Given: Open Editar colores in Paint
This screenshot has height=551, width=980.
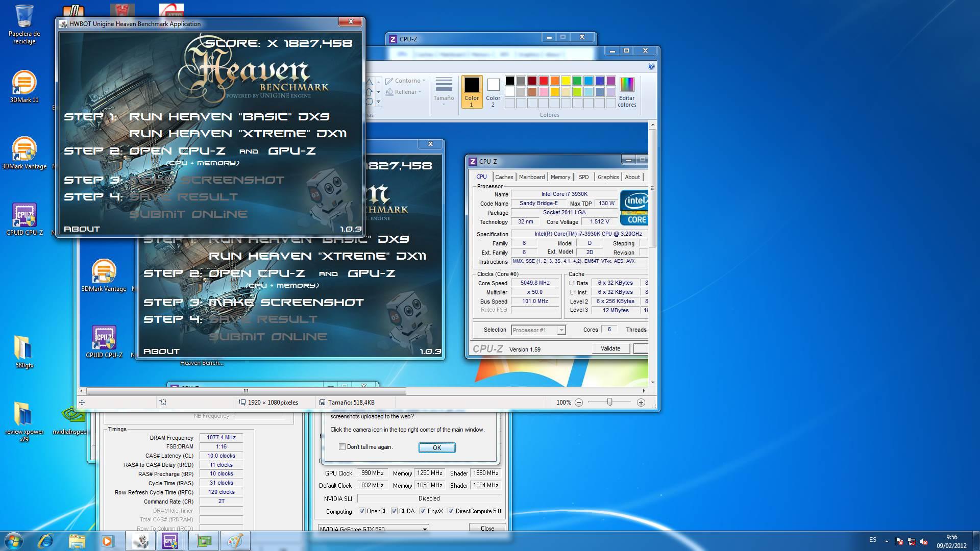Looking at the screenshot, I should tap(627, 92).
